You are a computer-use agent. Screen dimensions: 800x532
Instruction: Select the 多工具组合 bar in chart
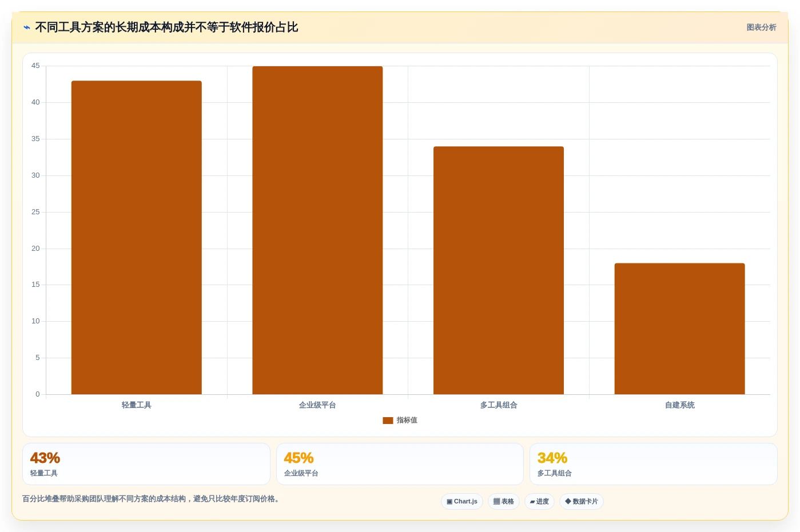pos(499,270)
